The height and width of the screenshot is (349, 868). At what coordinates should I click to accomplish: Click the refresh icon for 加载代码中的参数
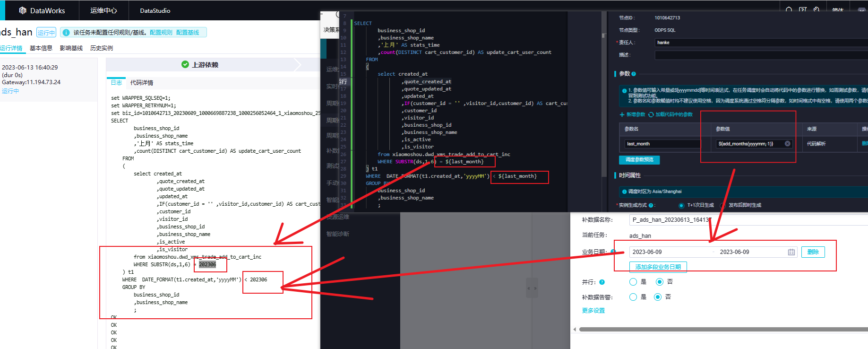(x=651, y=114)
